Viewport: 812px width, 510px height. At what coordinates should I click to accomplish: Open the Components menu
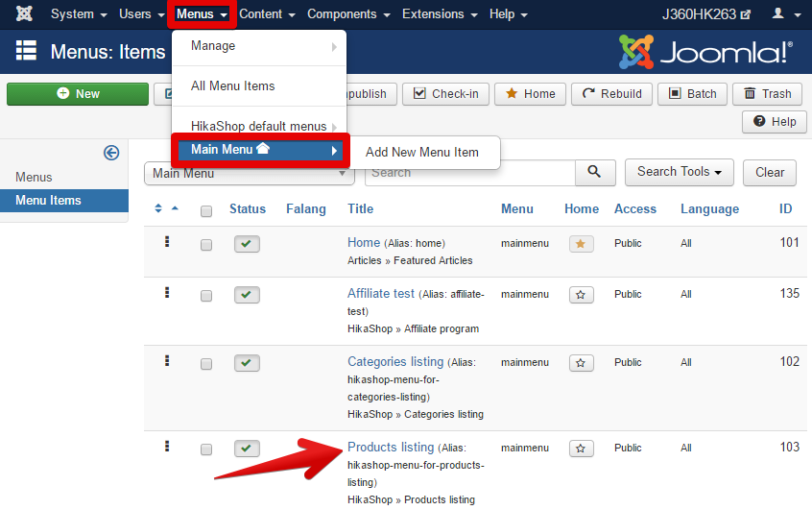coord(348,14)
